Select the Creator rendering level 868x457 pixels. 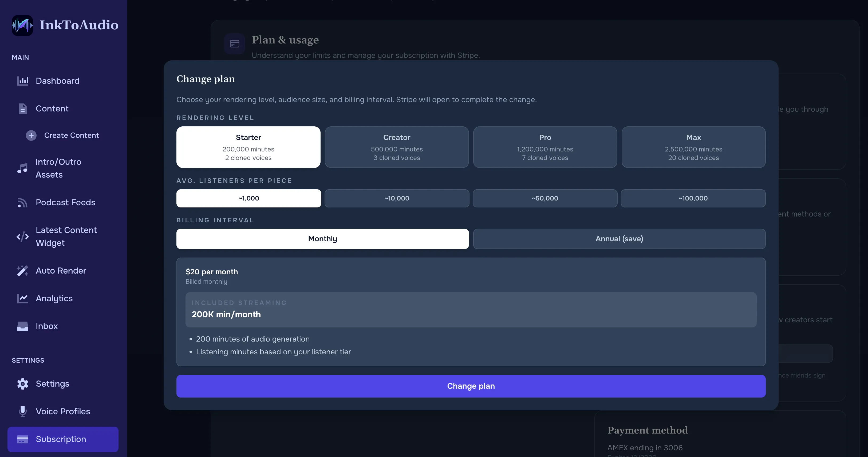397,147
